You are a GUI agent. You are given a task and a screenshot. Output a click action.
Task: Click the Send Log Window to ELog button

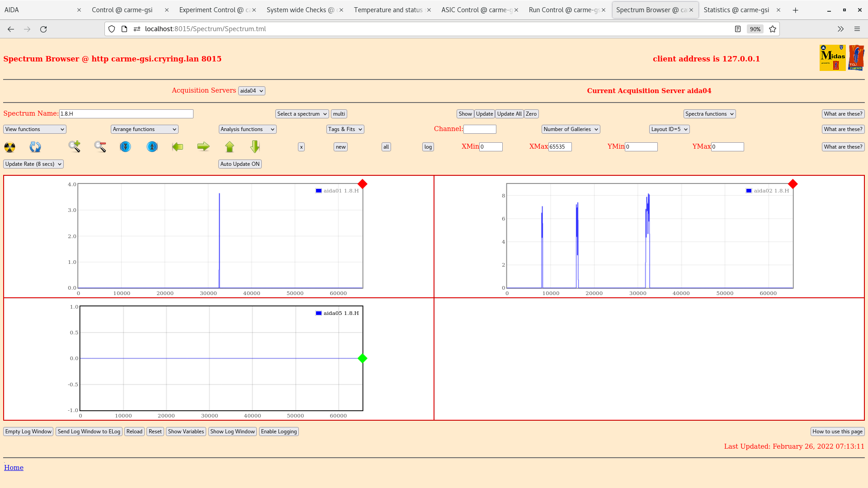click(89, 432)
